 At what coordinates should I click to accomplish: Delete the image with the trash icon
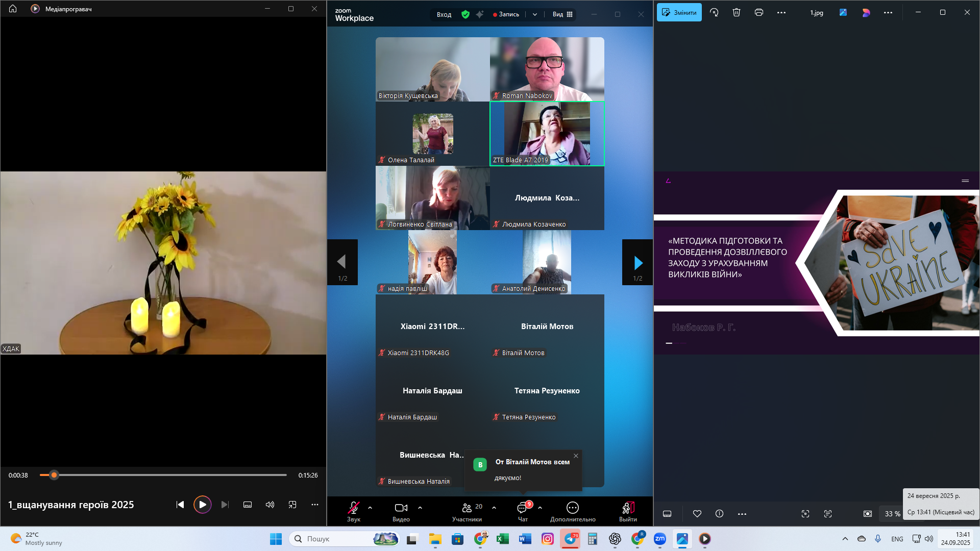736,12
